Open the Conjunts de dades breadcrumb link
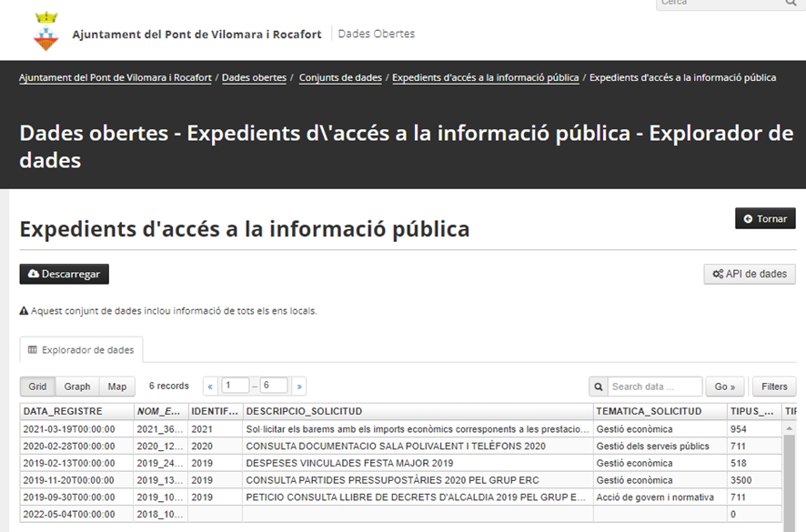806x532 pixels. click(x=340, y=78)
